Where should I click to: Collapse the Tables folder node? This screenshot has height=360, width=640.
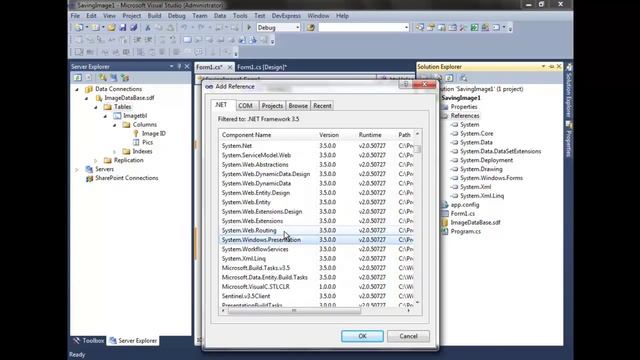tap(96, 107)
